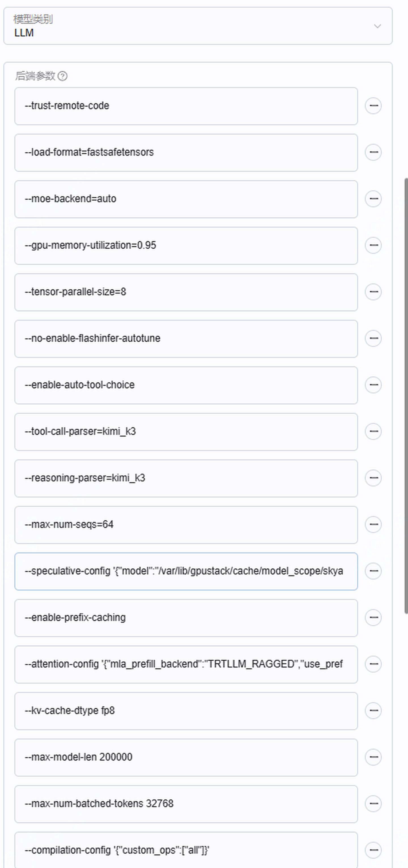The image size is (408, 868).
Task: Select the --enable-prefix-caching text field
Action: coord(186,618)
